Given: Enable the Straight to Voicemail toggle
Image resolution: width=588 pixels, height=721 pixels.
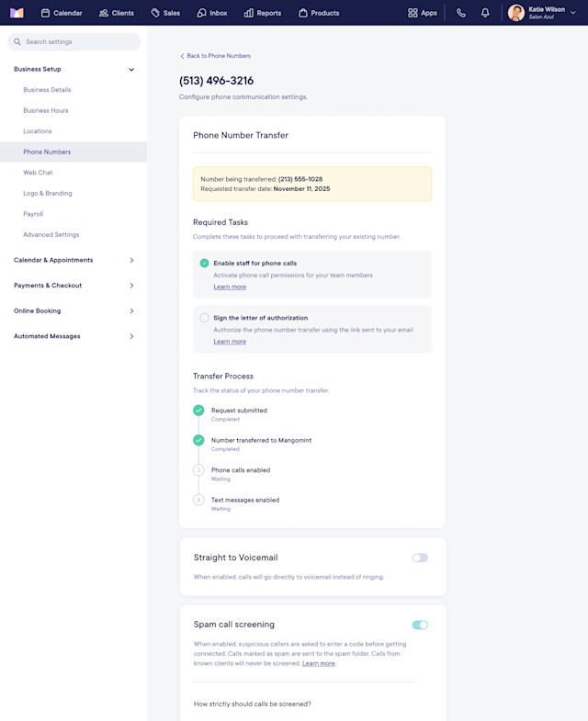Looking at the screenshot, I should (x=420, y=558).
